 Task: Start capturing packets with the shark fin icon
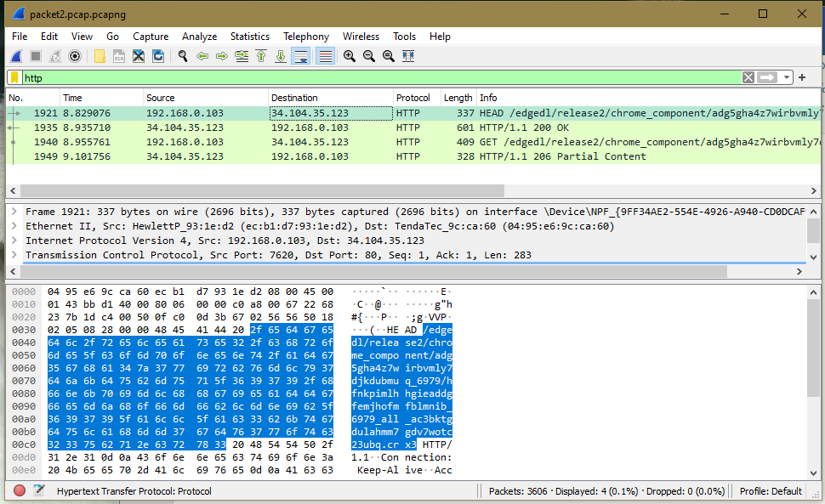click(x=16, y=56)
